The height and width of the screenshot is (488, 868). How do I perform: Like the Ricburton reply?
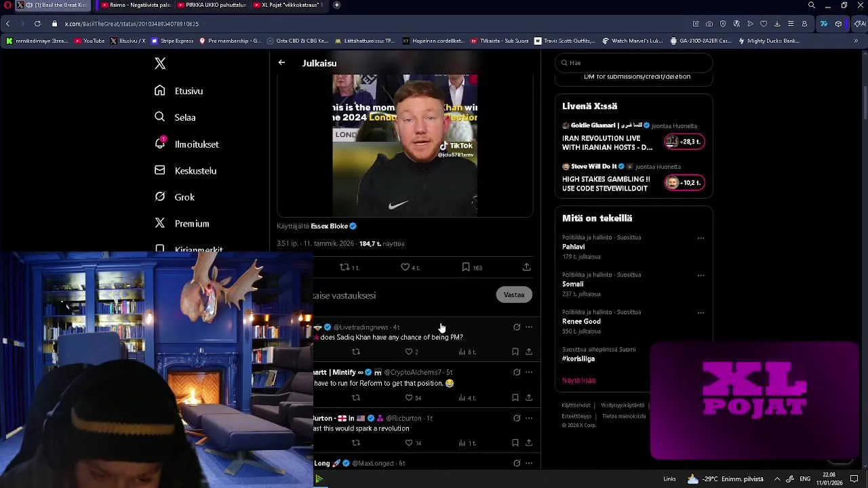coord(412,443)
